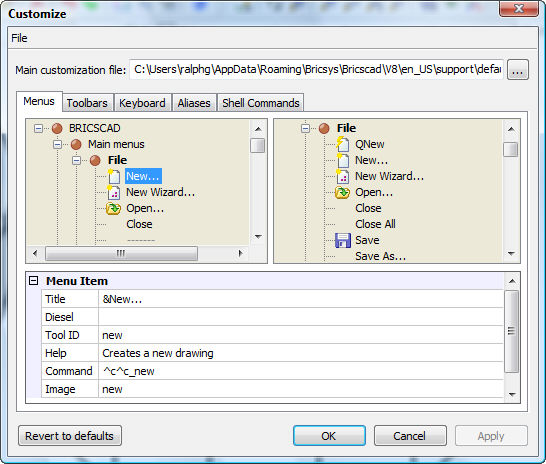This screenshot has height=464, width=546.
Task: Select QNew in right tree
Action: [369, 144]
